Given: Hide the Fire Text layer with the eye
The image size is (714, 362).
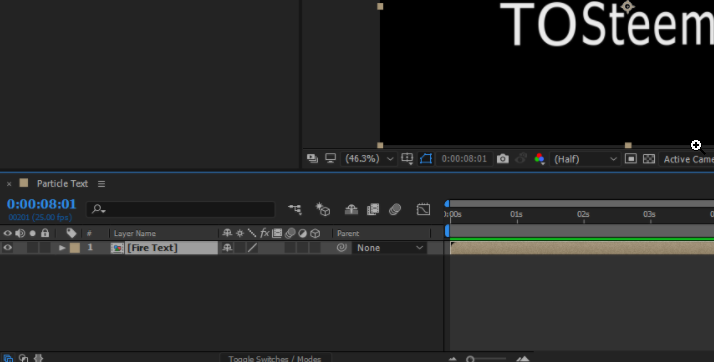Looking at the screenshot, I should (8, 248).
